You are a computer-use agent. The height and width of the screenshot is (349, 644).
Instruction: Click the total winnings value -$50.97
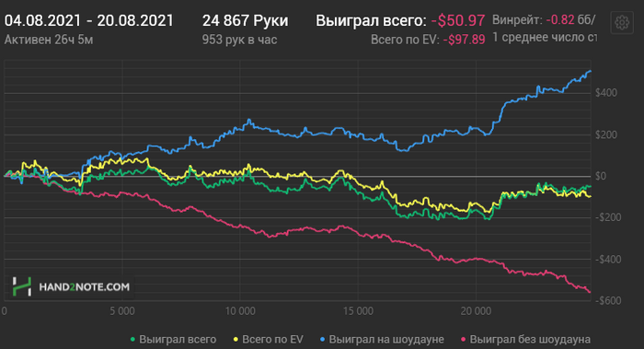click(458, 20)
